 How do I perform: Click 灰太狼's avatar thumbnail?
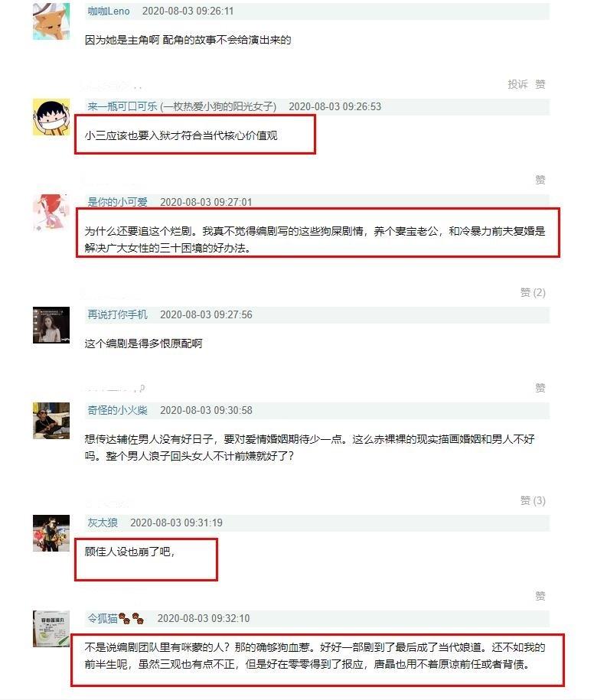51,533
